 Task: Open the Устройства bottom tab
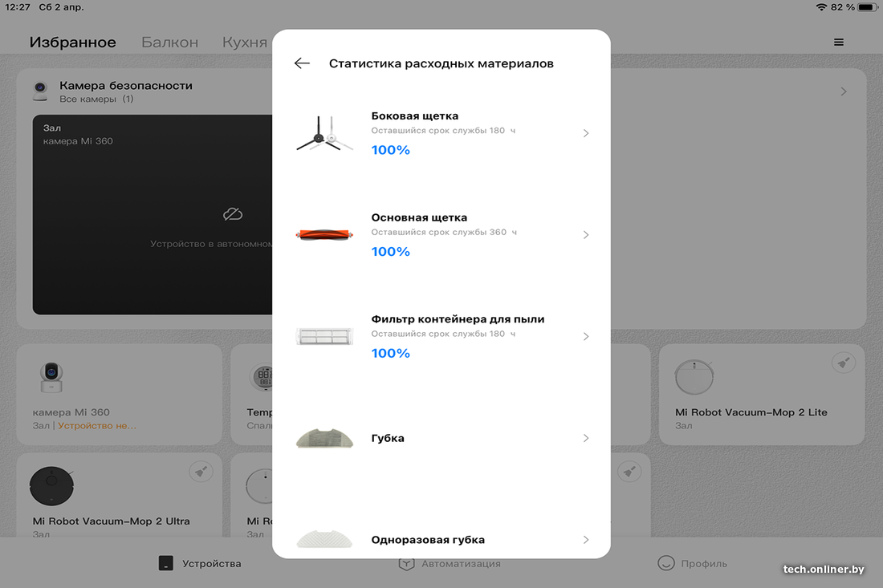tap(200, 563)
